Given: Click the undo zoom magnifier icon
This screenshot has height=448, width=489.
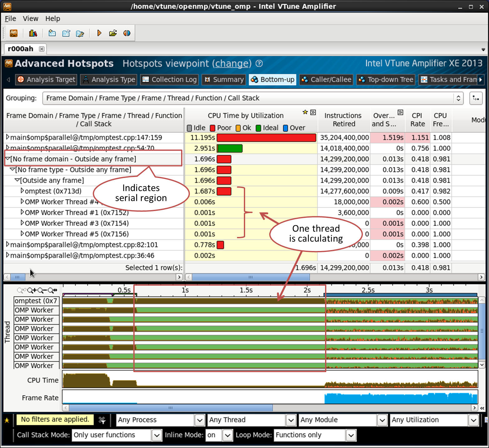Looking at the screenshot, I should 22,291.
